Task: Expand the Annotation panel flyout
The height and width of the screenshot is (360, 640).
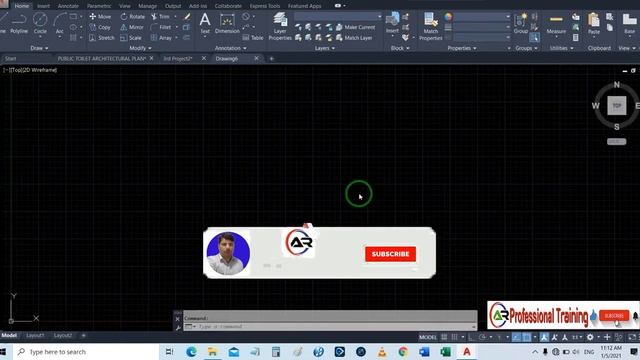Action: pyautogui.click(x=231, y=48)
